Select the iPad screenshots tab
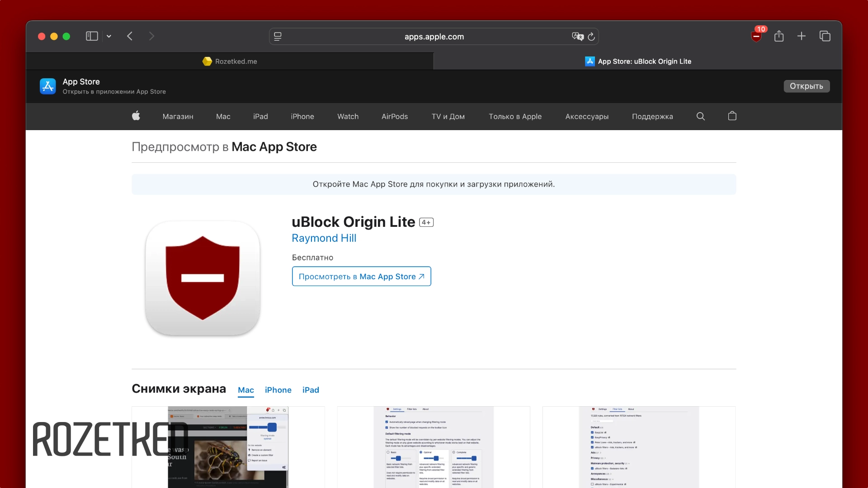Image resolution: width=868 pixels, height=488 pixels. click(311, 390)
